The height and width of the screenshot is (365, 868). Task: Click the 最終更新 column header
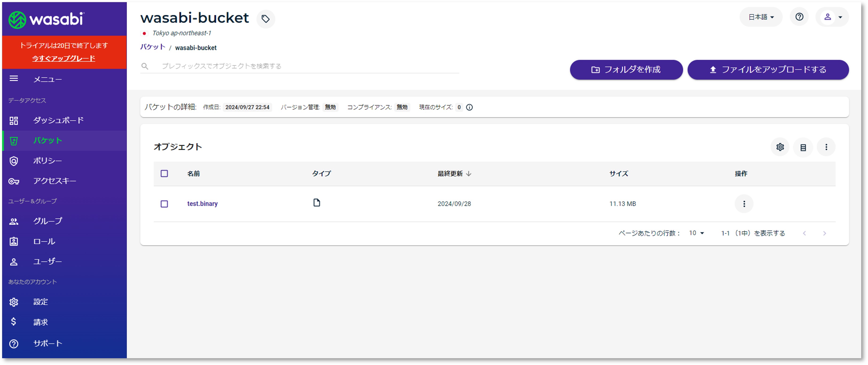[450, 174]
